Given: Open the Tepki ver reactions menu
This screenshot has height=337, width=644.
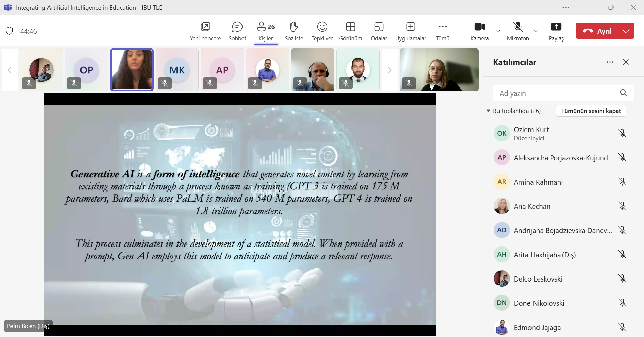Looking at the screenshot, I should (x=322, y=31).
